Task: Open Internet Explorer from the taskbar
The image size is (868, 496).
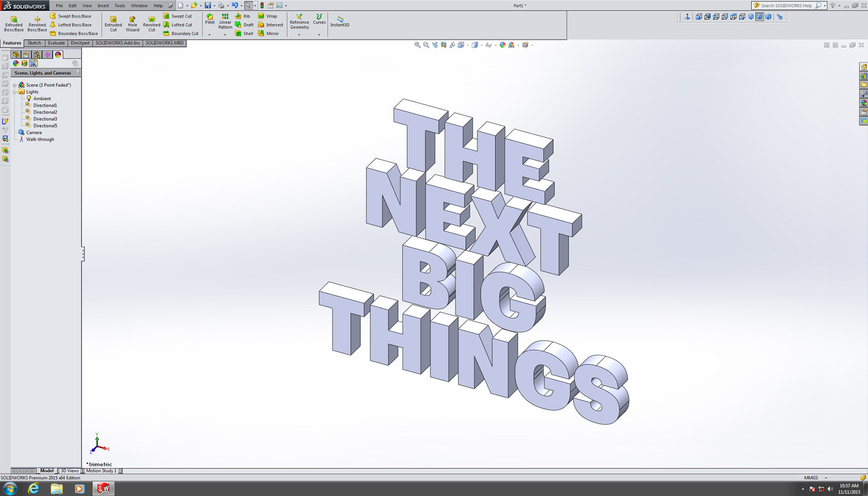Action: pyautogui.click(x=33, y=488)
